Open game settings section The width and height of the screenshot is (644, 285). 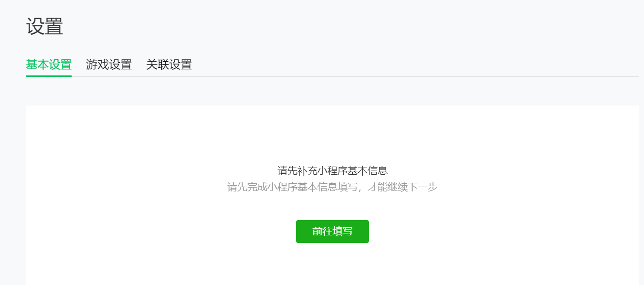pos(109,64)
